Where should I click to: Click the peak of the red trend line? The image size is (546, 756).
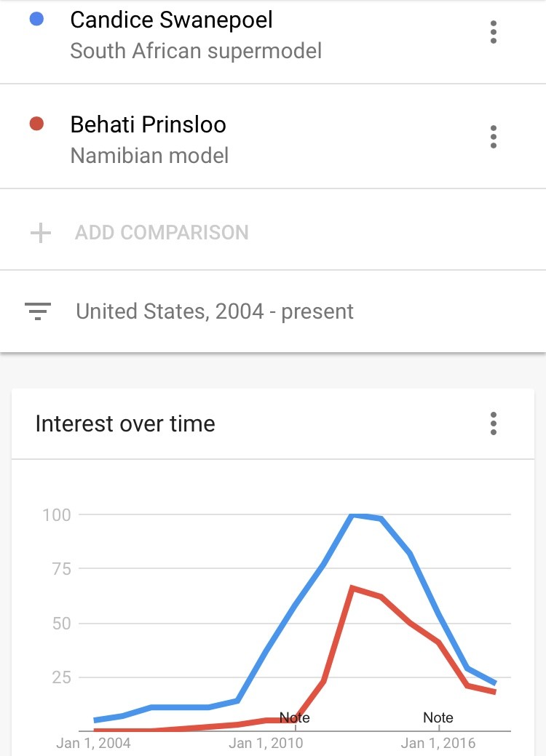352,588
